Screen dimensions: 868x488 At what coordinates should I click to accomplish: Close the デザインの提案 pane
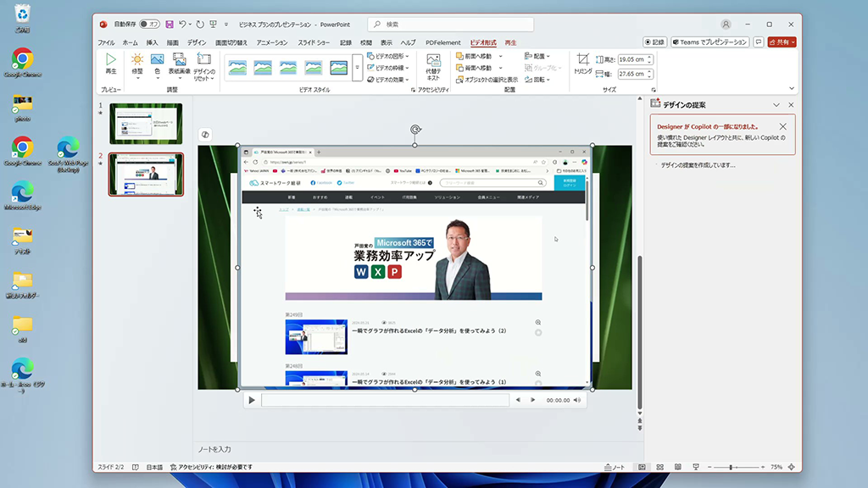tap(791, 105)
